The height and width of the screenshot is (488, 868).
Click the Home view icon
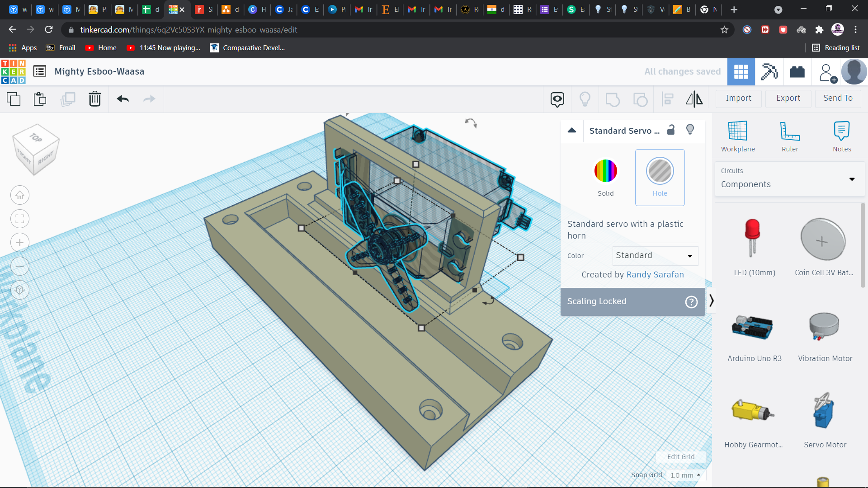pos(20,195)
